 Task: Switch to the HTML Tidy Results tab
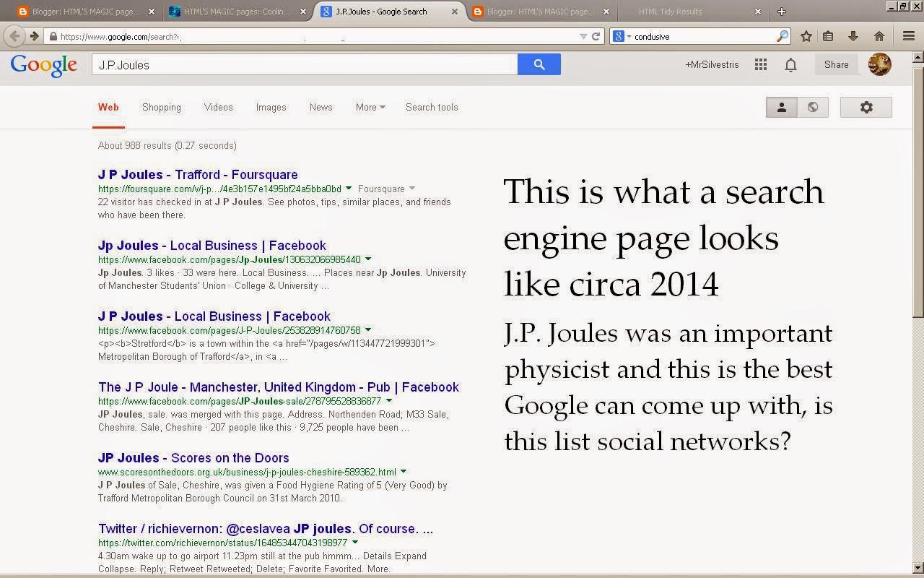[x=692, y=12]
